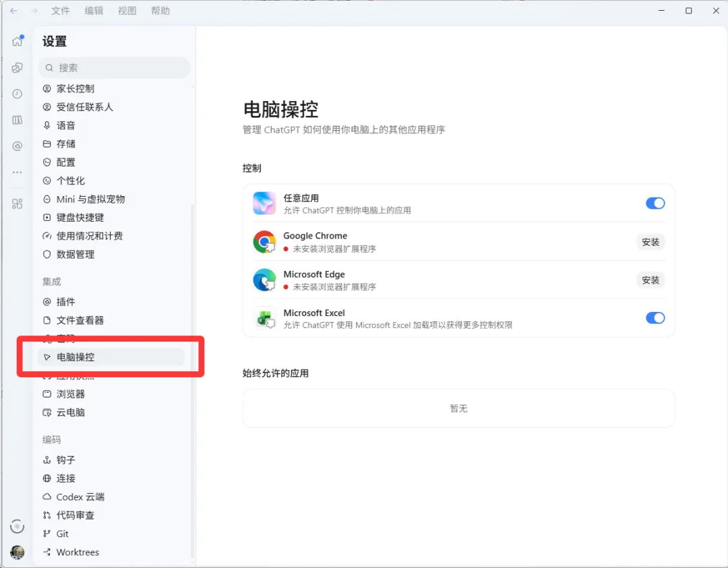Viewport: 728px width, 568px height.
Task: Open Worktrees settings
Action: 111,553
